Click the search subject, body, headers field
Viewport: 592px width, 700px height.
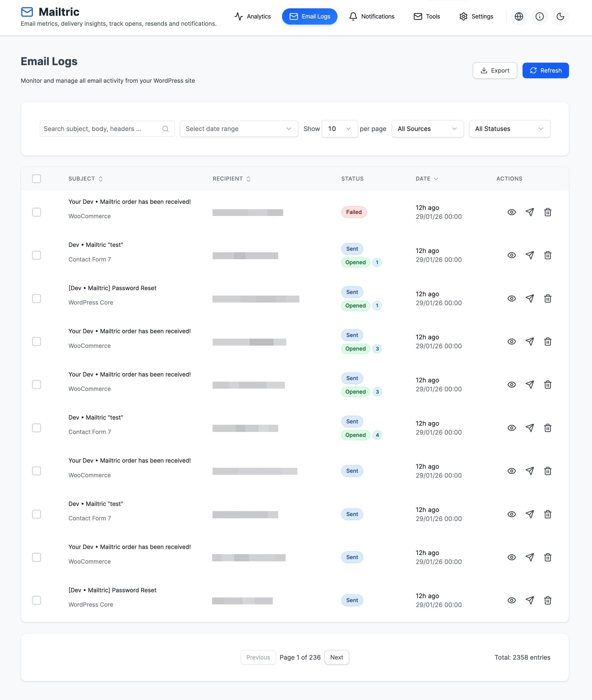[x=101, y=129]
